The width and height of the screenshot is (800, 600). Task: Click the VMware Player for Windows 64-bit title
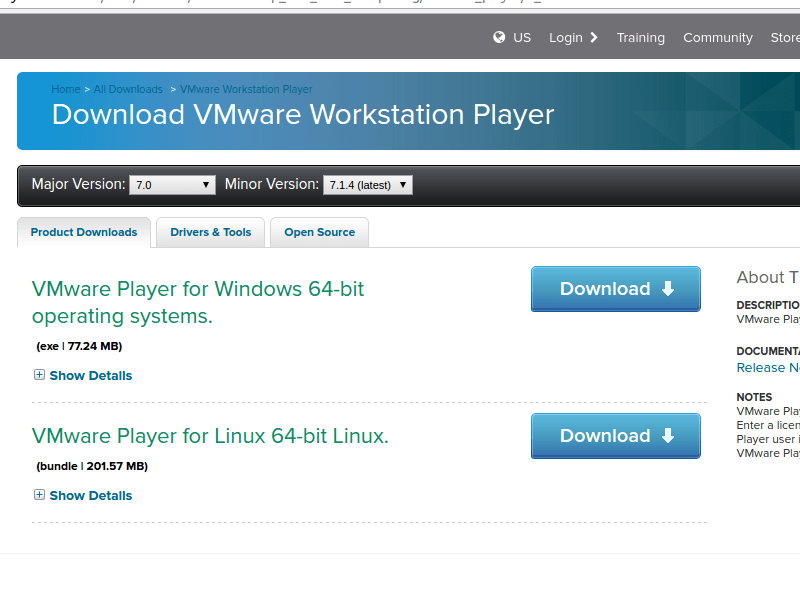198,303
